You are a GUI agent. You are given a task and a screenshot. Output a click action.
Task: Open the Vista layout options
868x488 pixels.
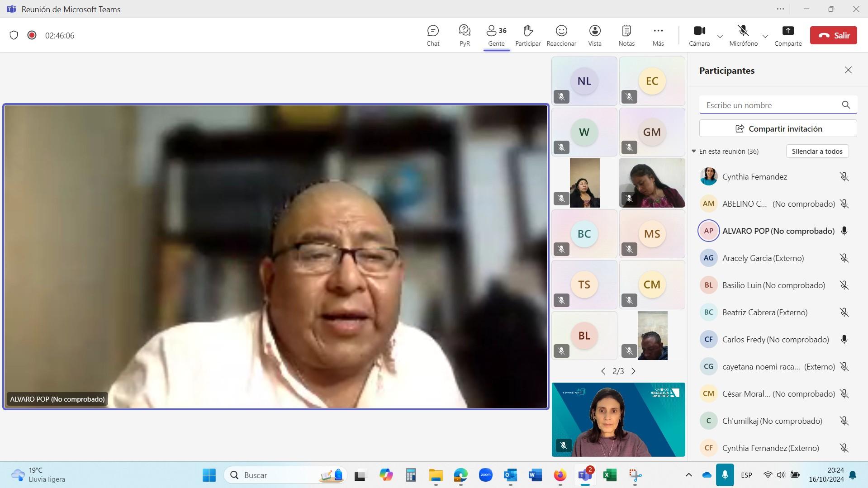pos(595,35)
